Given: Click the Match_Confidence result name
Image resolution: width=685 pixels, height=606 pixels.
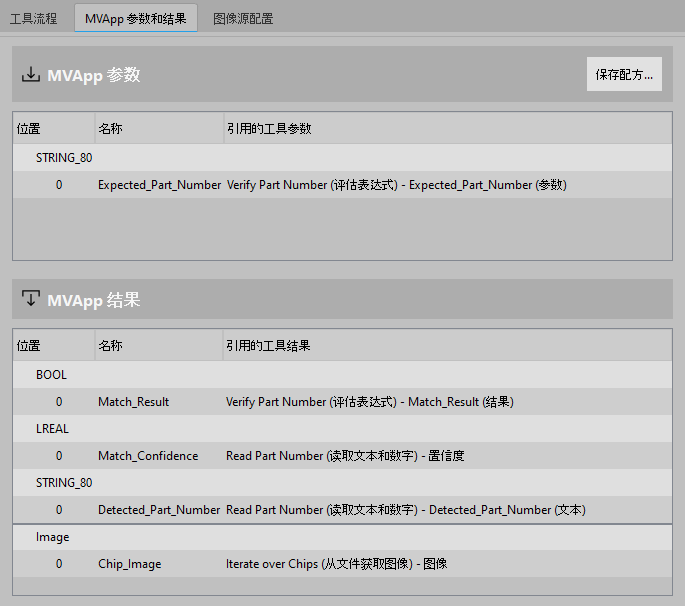Looking at the screenshot, I should (x=148, y=456).
